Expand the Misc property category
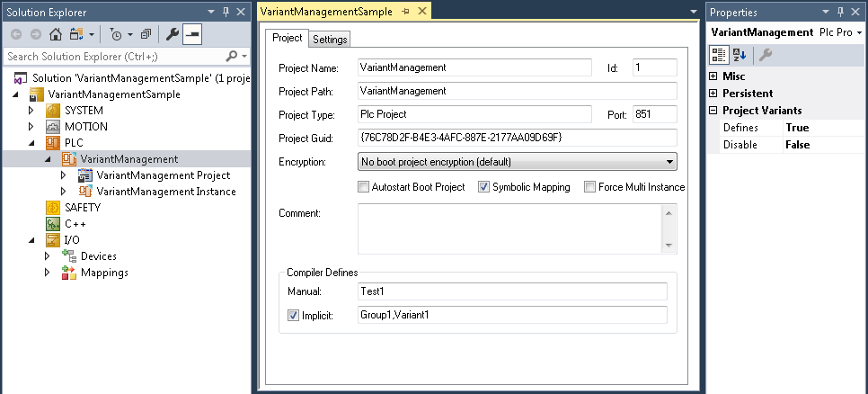This screenshot has height=394, width=868. (713, 76)
